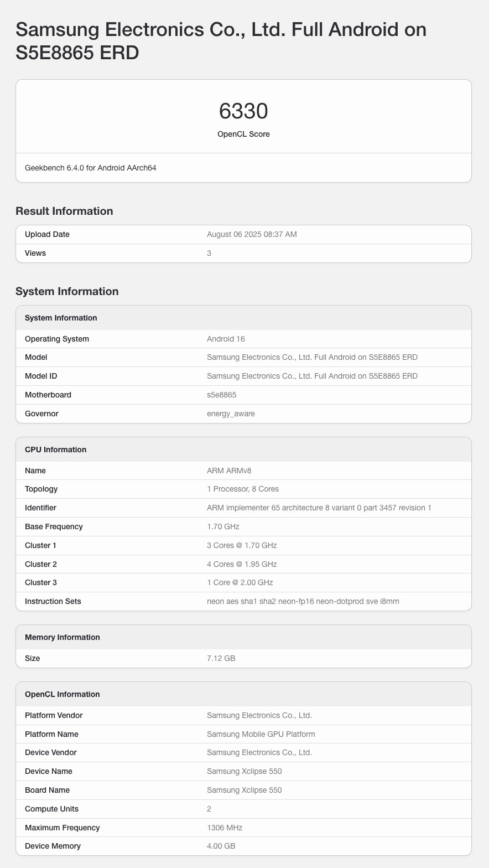489x868 pixels.
Task: Click the Maximum Frequency value 1306 MHz
Action: pyautogui.click(x=225, y=828)
